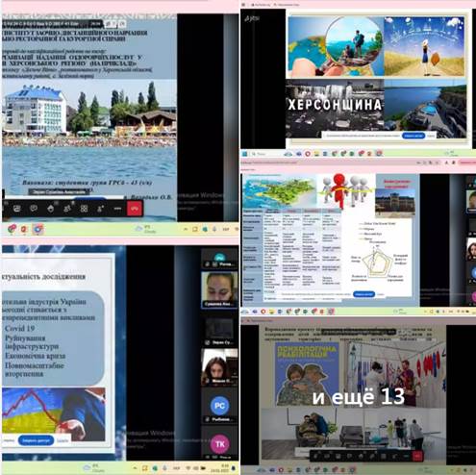Click the blue button under the comparison table slide
Viewport: 476px width, 475px height.
coord(363,294)
